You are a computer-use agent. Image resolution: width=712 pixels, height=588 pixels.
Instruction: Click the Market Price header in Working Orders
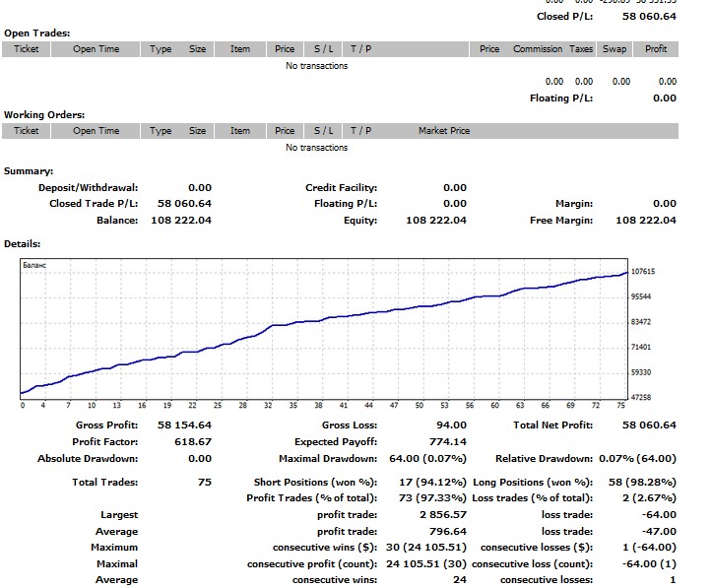click(444, 131)
